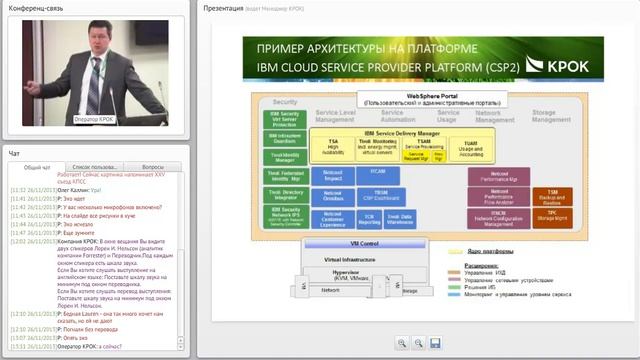
Task: Select the message "Оператор КРОК: а сейчас?"
Action: click(67, 347)
